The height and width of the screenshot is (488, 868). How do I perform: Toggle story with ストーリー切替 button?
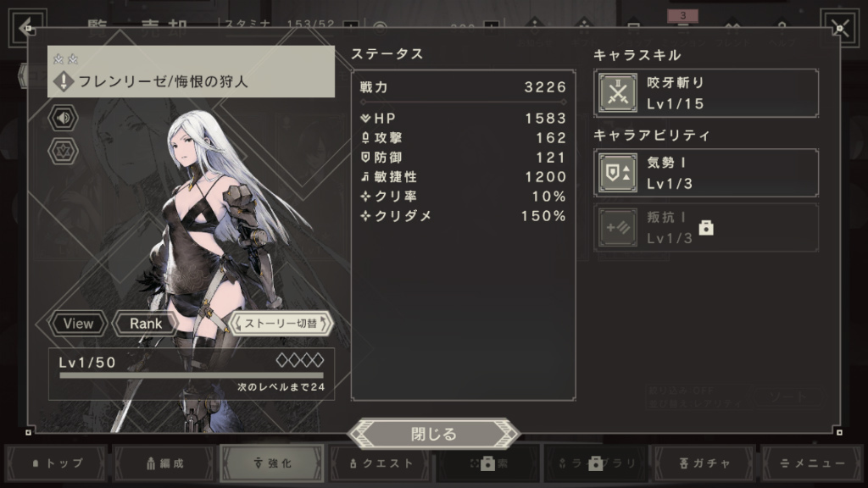pos(281,323)
